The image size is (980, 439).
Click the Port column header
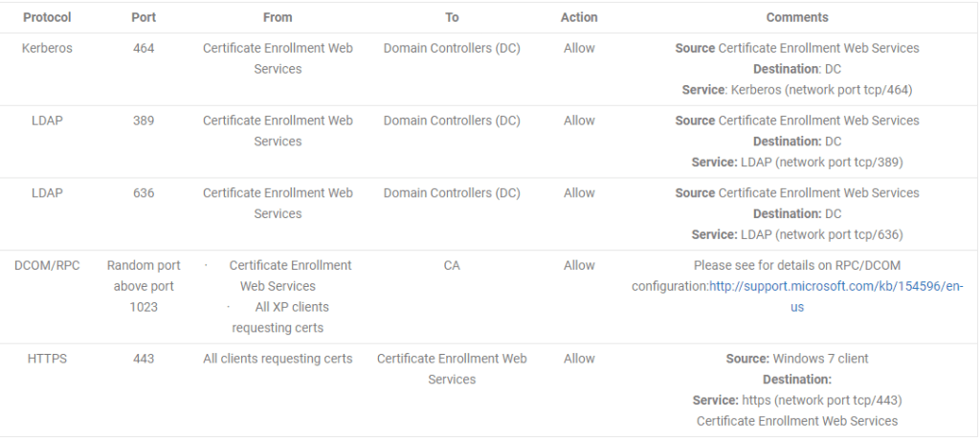click(144, 17)
